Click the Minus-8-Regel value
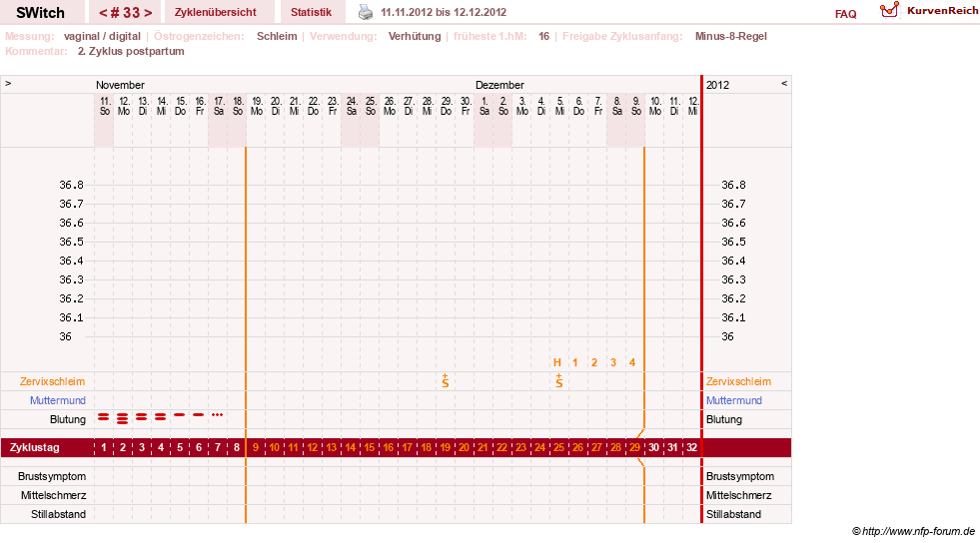Screen dimensions: 980x543 pyautogui.click(x=730, y=36)
